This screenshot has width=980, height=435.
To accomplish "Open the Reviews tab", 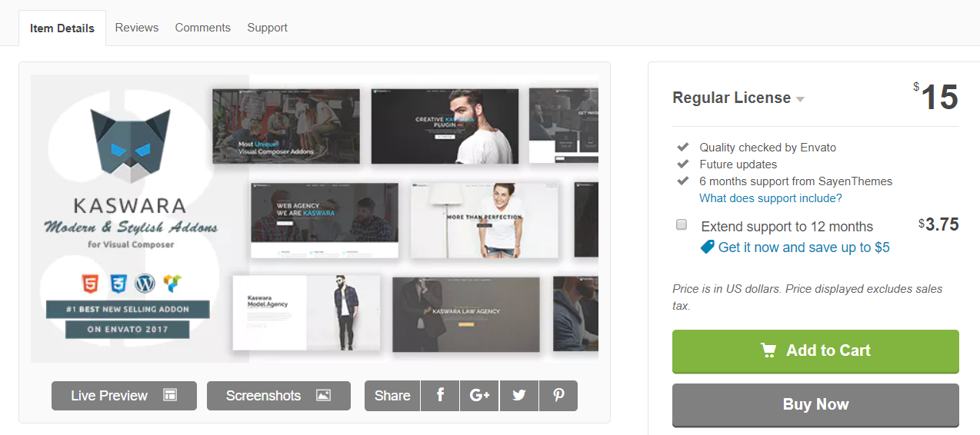I will tap(137, 28).
